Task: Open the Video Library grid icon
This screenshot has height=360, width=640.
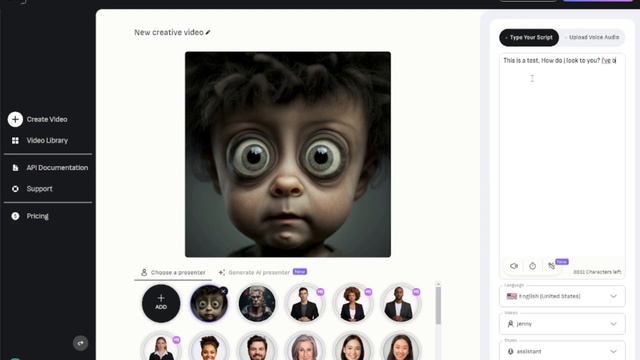Action: coord(15,140)
